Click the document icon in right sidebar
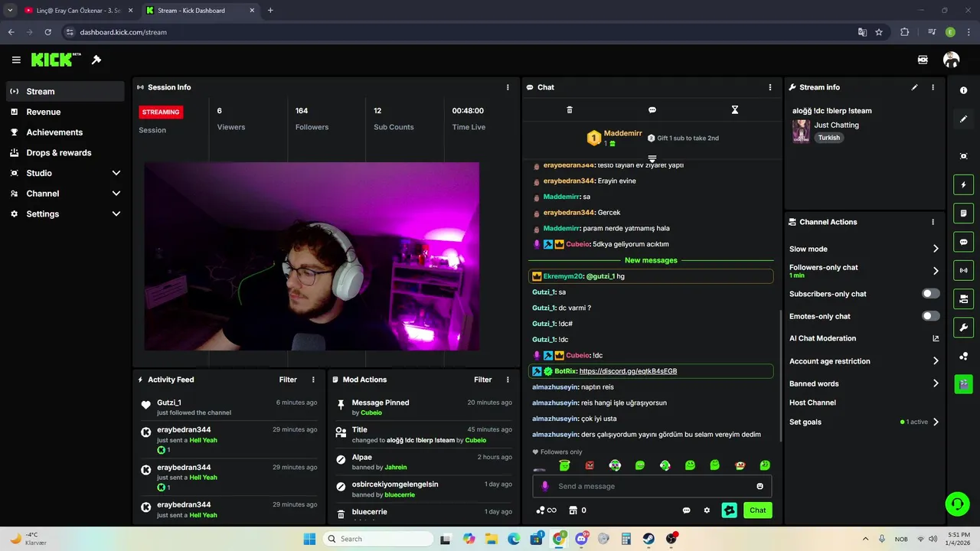This screenshot has height=551, width=980. point(964,213)
